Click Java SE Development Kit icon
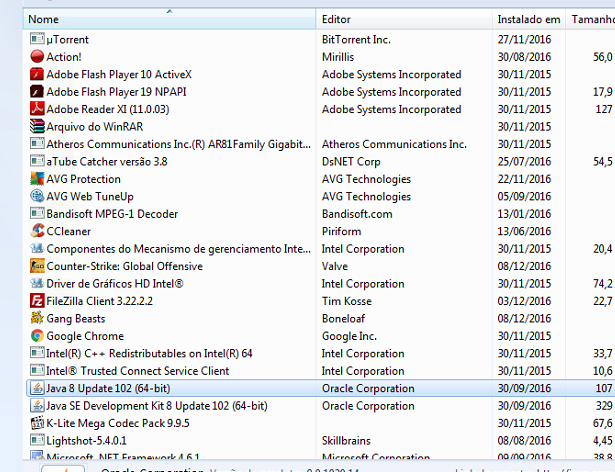This screenshot has width=615, height=472. pyautogui.click(x=37, y=405)
